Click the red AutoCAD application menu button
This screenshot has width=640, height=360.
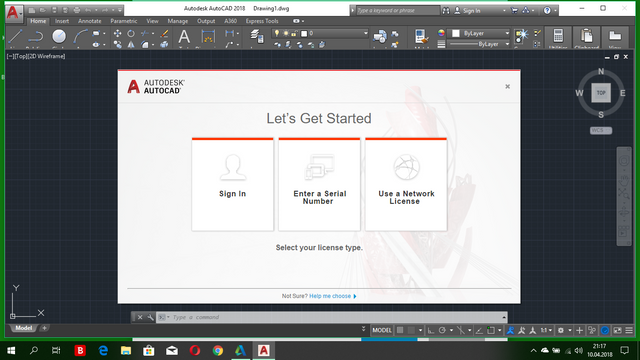click(x=13, y=13)
